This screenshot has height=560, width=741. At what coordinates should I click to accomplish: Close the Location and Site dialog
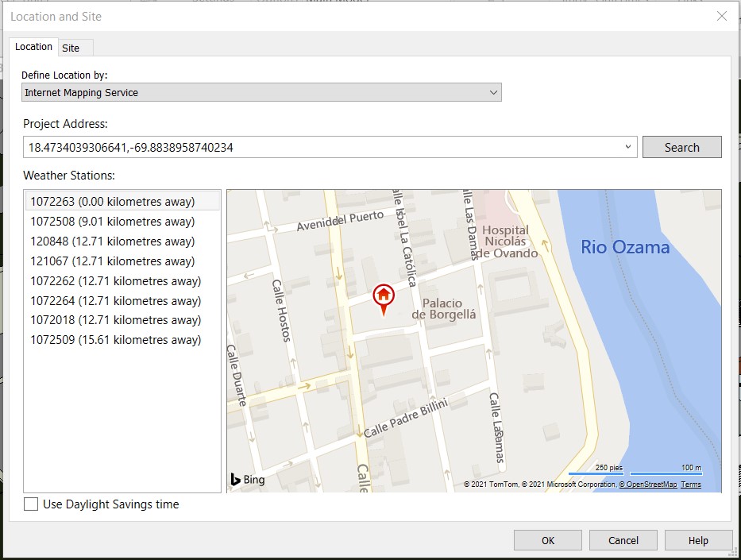point(721,16)
